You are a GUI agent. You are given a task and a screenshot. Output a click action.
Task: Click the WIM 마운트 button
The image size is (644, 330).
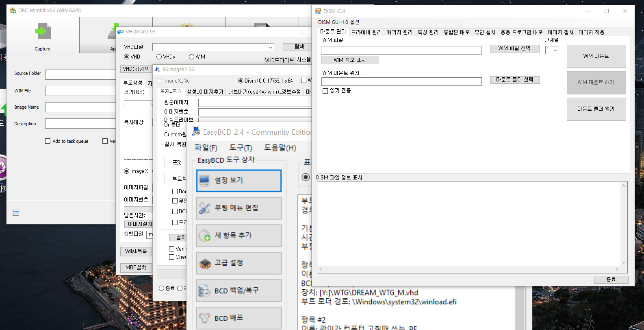tap(596, 56)
